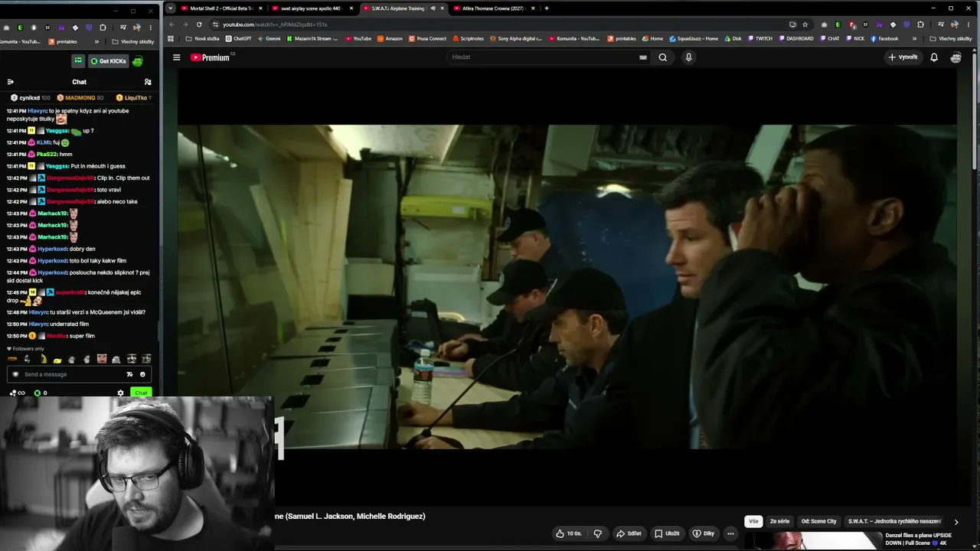Open the ChatGPT bookmark
The width and height of the screenshot is (980, 551).
tap(238, 38)
